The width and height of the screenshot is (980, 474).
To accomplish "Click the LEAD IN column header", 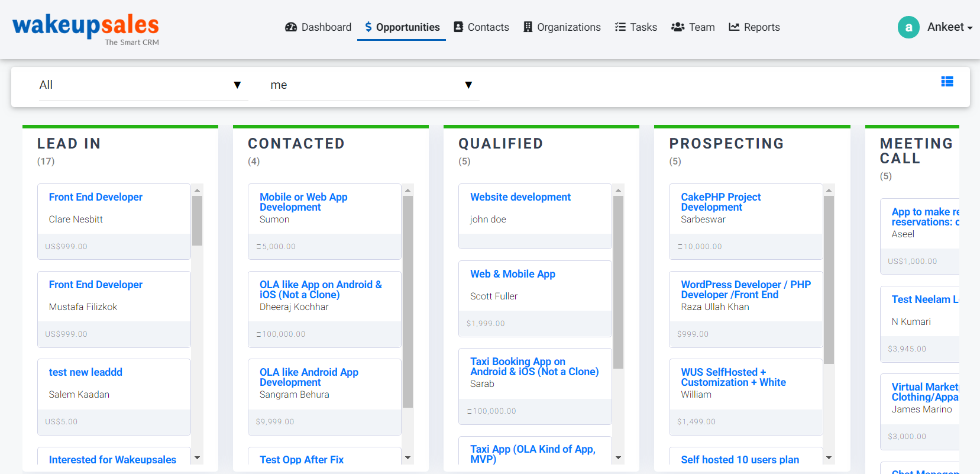I will [x=69, y=144].
